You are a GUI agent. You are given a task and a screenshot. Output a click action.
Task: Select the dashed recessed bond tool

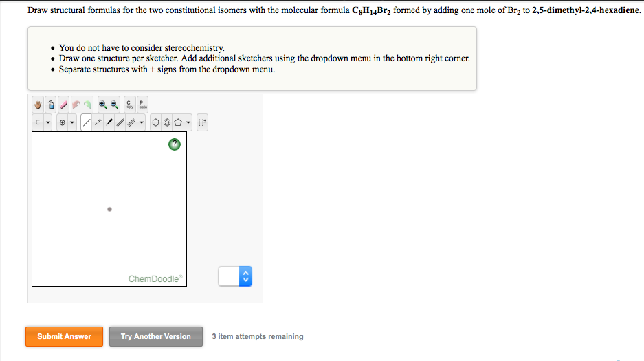pyautogui.click(x=98, y=122)
